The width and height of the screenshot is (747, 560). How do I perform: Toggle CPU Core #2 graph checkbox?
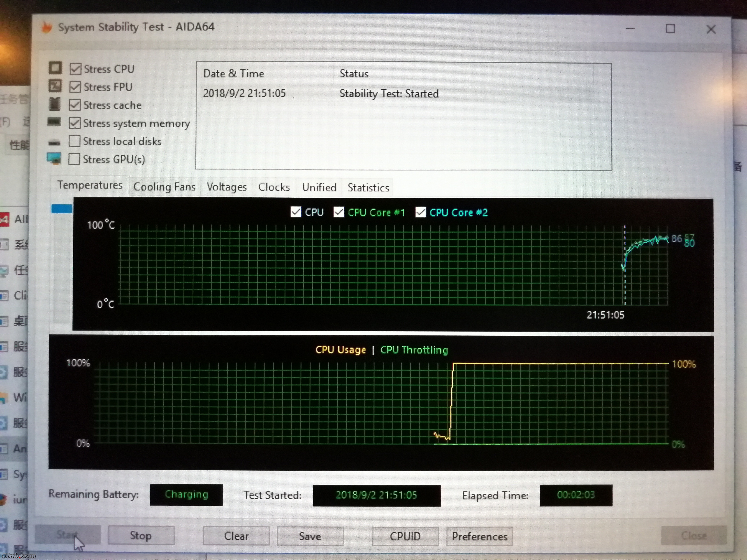420,212
